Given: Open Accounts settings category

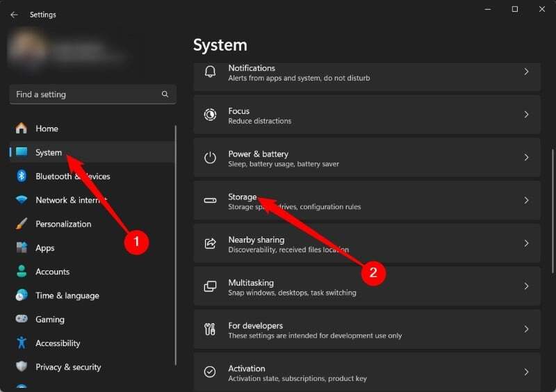Looking at the screenshot, I should [x=92, y=271].
